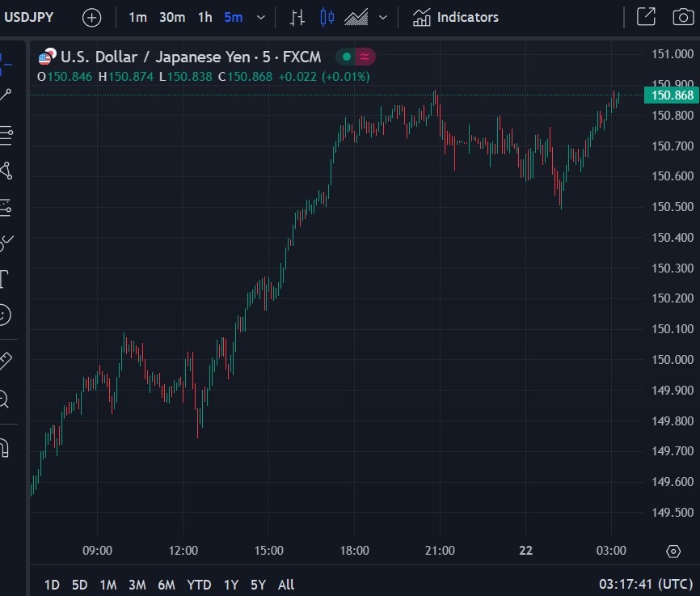
Task: Click the USD/JPY currency flag icon
Action: point(47,57)
